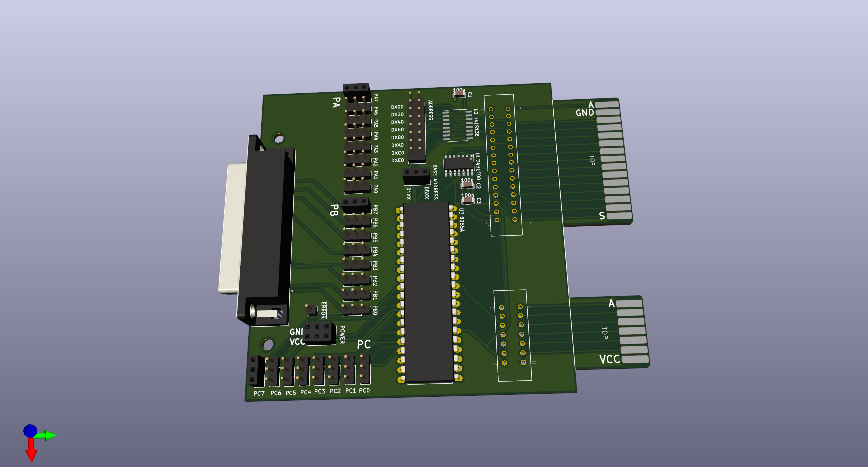Click the U1 74HCT00 chip

tap(458, 164)
